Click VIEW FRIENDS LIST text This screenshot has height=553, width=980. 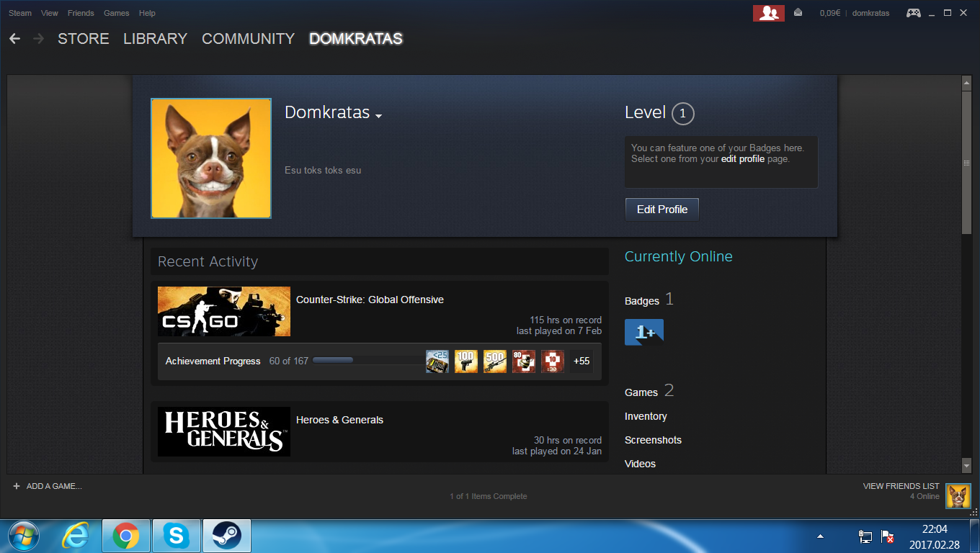pyautogui.click(x=901, y=486)
